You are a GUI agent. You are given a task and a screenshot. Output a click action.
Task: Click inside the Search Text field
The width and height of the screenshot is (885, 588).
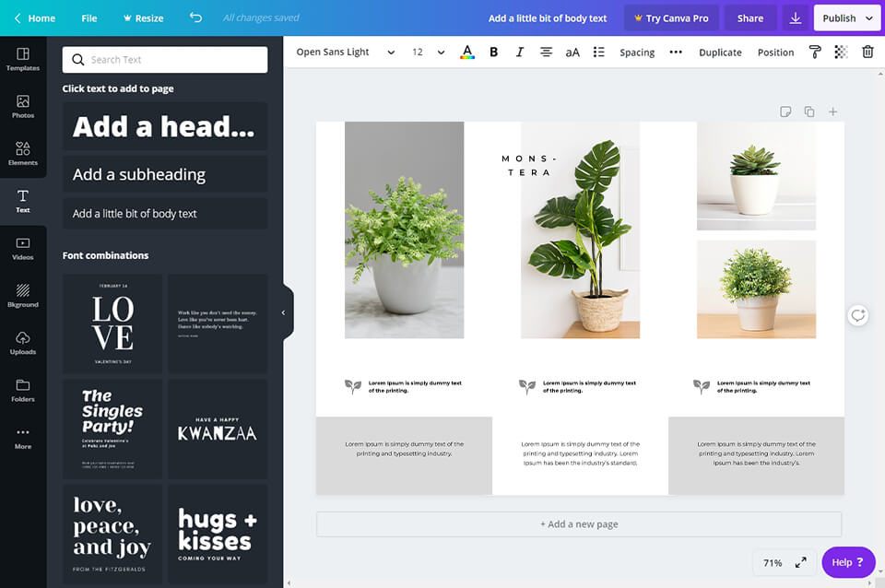coord(165,58)
